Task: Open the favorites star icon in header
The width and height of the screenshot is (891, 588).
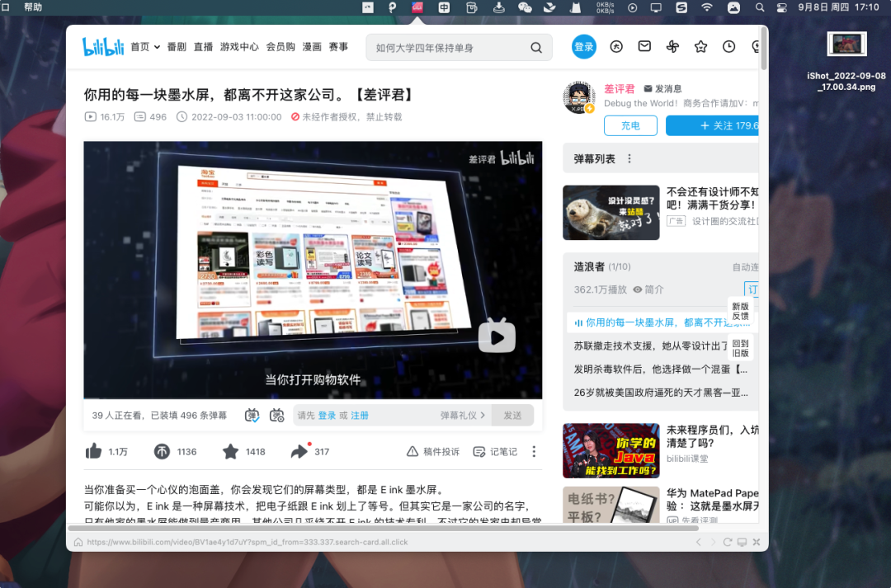Action: point(700,46)
